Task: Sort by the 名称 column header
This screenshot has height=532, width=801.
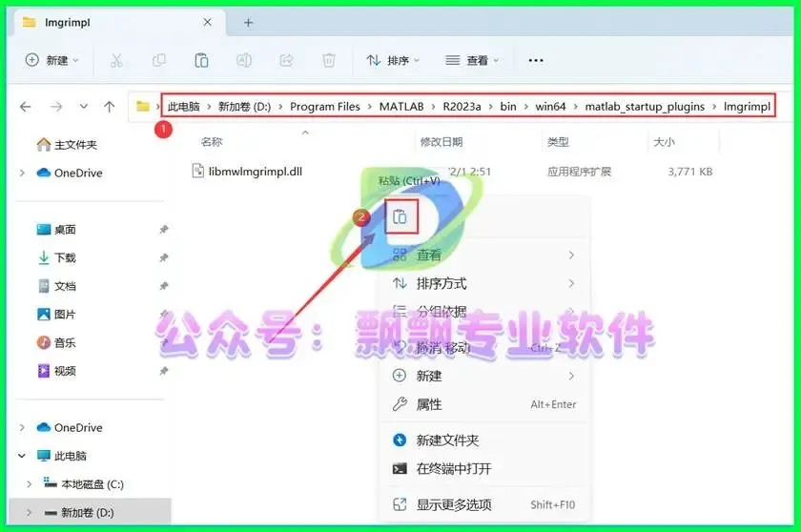Action: (212, 142)
